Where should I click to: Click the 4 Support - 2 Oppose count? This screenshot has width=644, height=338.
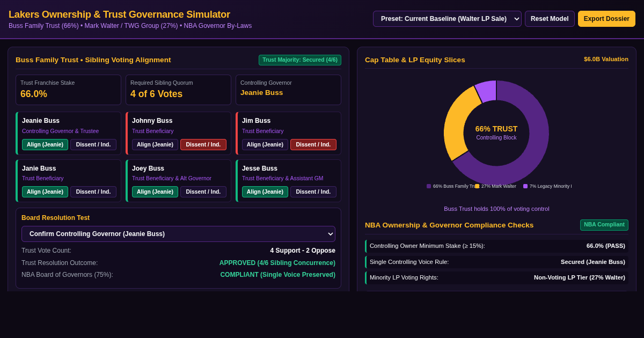coord(303,251)
